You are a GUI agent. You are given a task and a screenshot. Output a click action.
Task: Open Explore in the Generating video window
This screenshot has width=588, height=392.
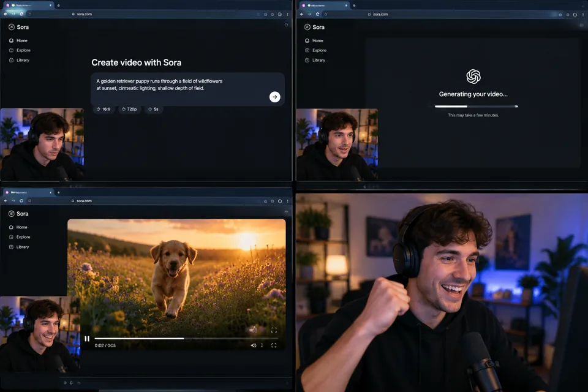316,50
